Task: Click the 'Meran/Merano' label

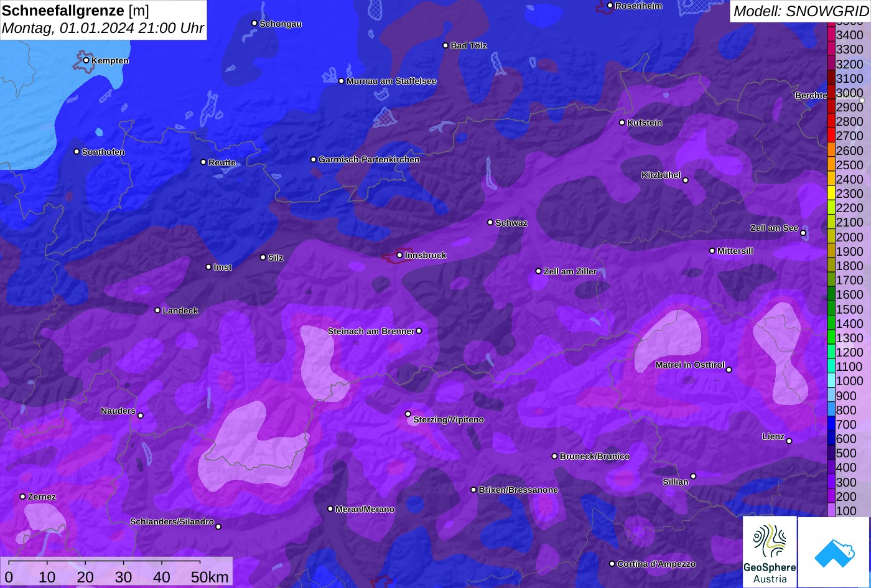Action: (x=365, y=510)
